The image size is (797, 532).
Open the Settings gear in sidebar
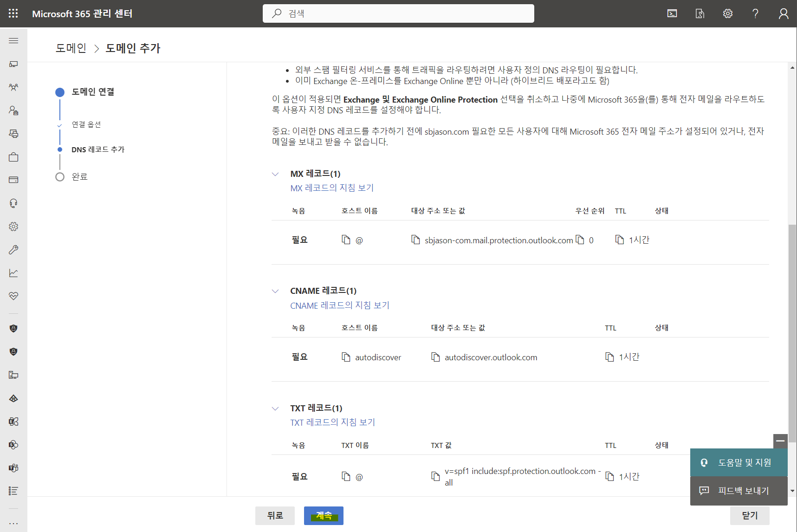[x=13, y=227]
